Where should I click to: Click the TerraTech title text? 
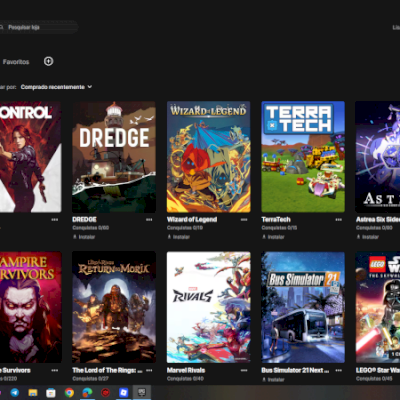[276, 219]
